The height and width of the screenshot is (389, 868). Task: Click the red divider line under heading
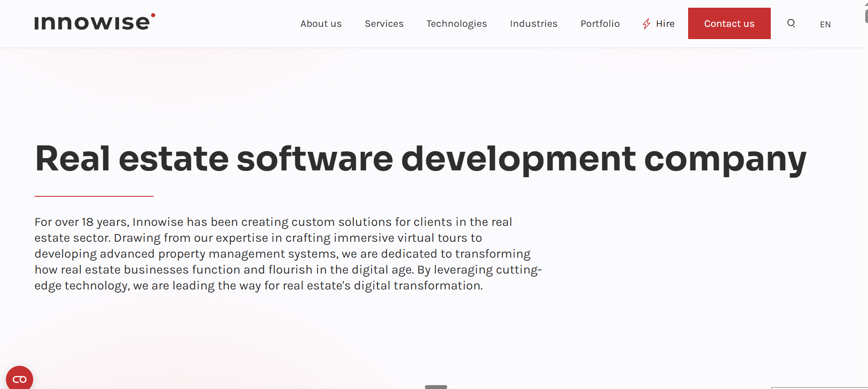[x=94, y=196]
